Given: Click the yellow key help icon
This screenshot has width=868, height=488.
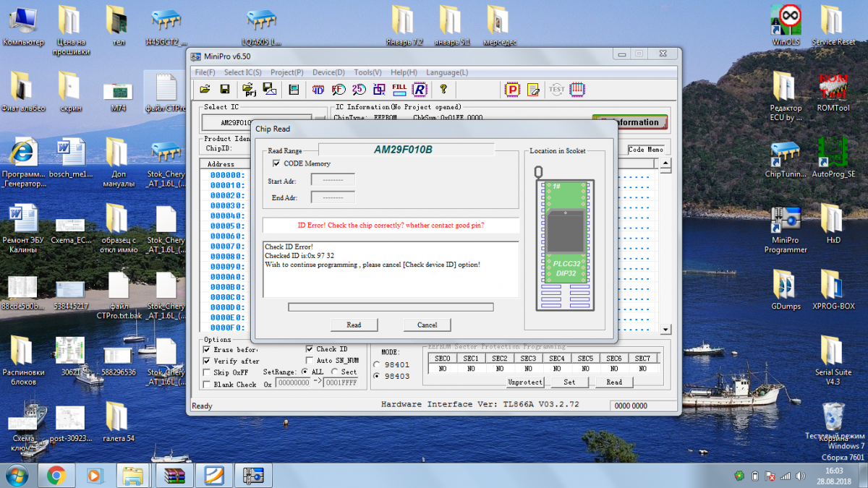Looking at the screenshot, I should point(443,89).
